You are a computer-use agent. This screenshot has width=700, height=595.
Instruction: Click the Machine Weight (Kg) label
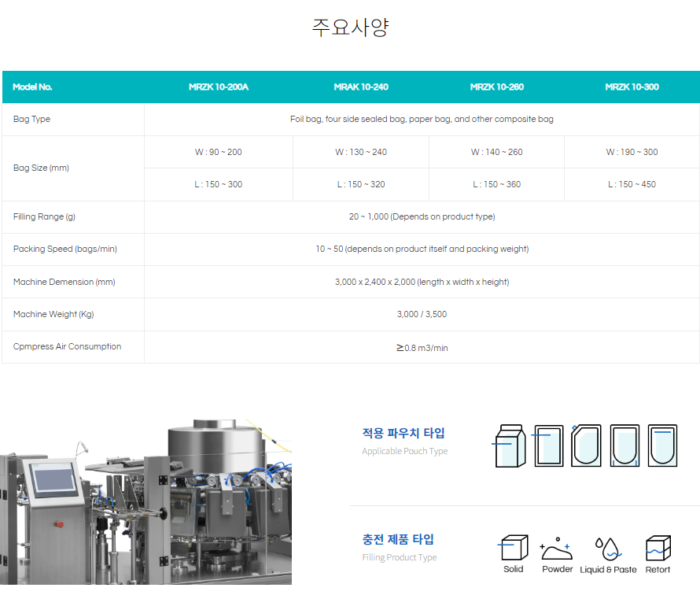(53, 315)
